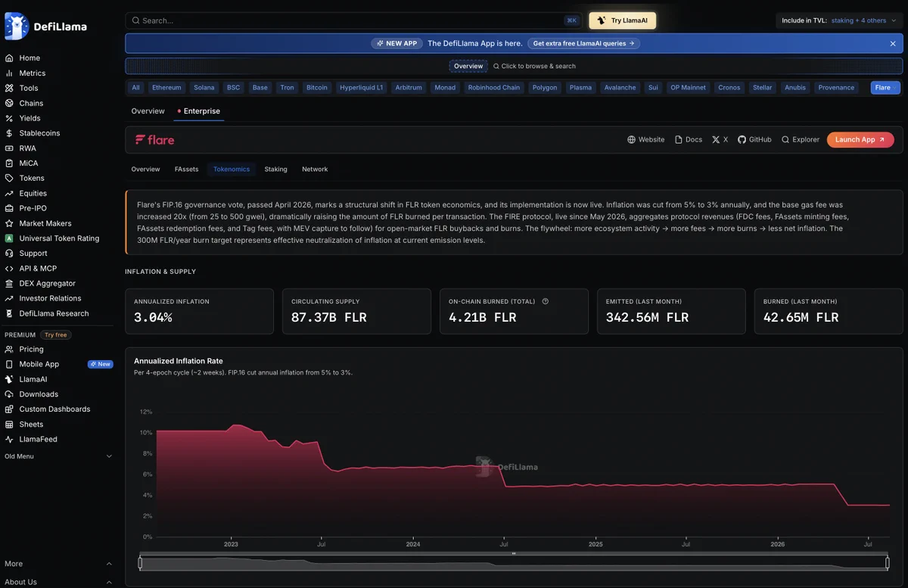Switch to the top Overview tab
Viewport: 908px width, 588px height.
(148, 111)
